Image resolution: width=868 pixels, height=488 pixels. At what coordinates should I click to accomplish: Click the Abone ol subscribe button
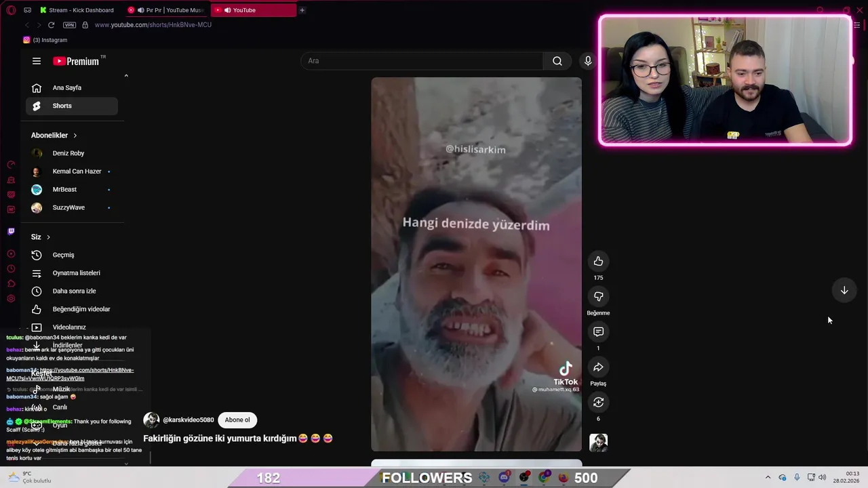(x=237, y=420)
